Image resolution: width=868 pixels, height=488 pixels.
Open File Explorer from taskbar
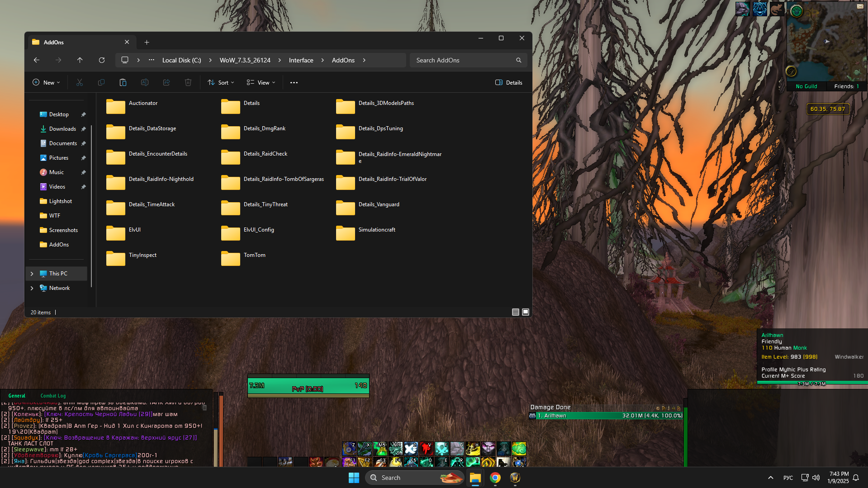click(x=475, y=478)
